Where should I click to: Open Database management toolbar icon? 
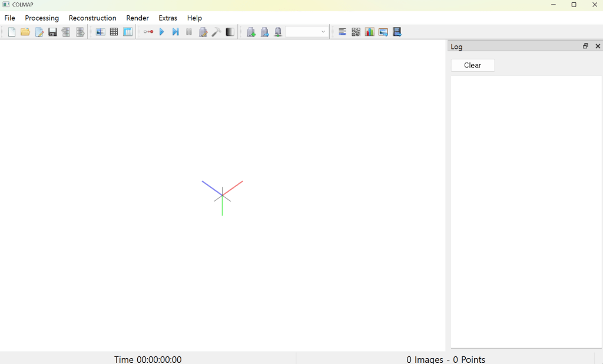(128, 32)
